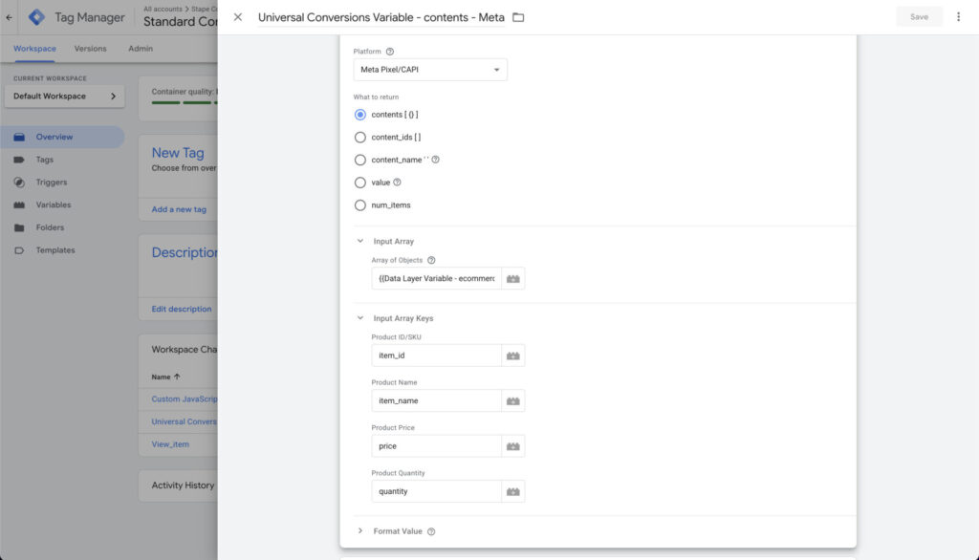979x560 pixels.
Task: Switch to the Versions tab
Action: [91, 49]
